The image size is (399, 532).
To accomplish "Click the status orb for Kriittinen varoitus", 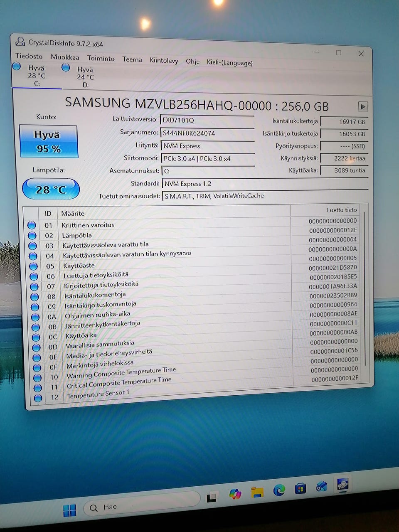I will click(x=32, y=225).
